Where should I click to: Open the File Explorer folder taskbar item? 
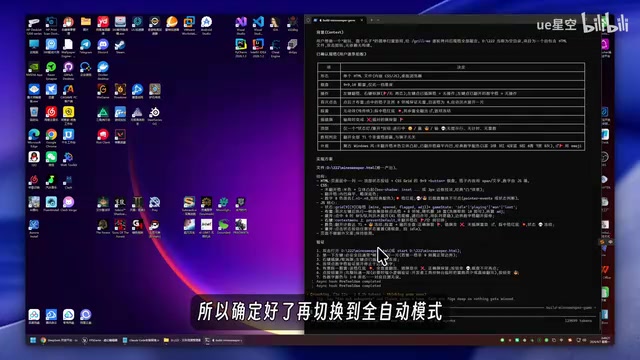(182, 340)
